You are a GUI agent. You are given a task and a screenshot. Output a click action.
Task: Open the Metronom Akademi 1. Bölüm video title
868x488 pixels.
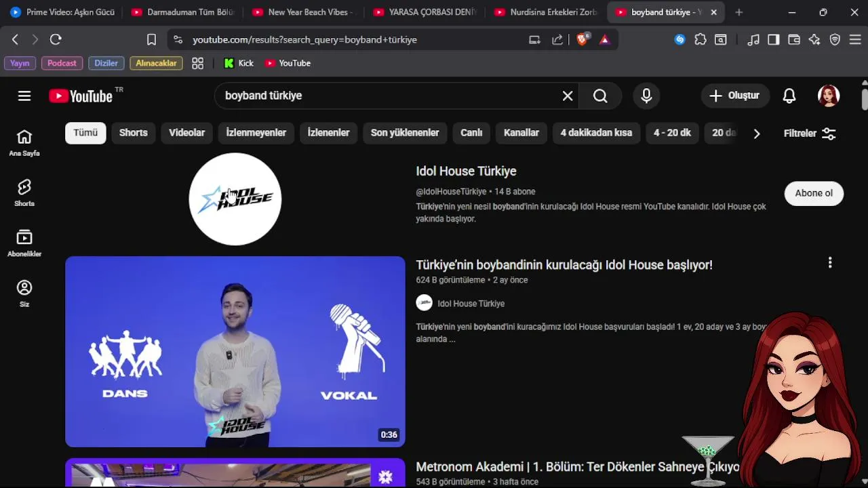click(x=578, y=467)
